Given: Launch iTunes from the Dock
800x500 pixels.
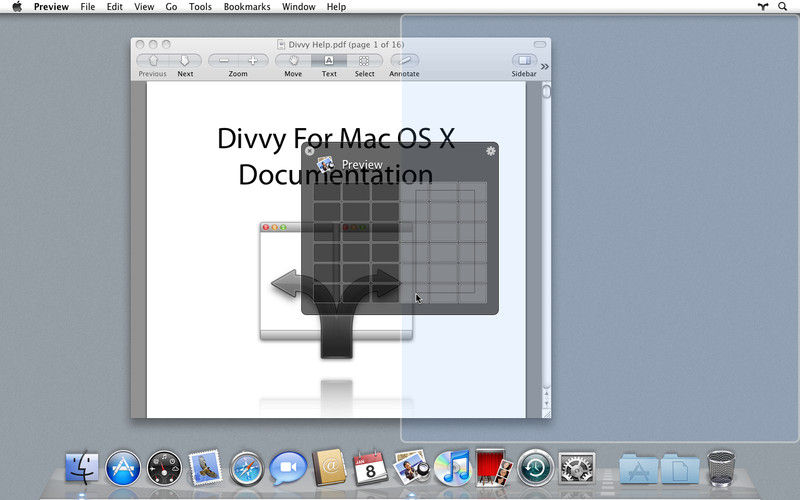Looking at the screenshot, I should pos(452,468).
